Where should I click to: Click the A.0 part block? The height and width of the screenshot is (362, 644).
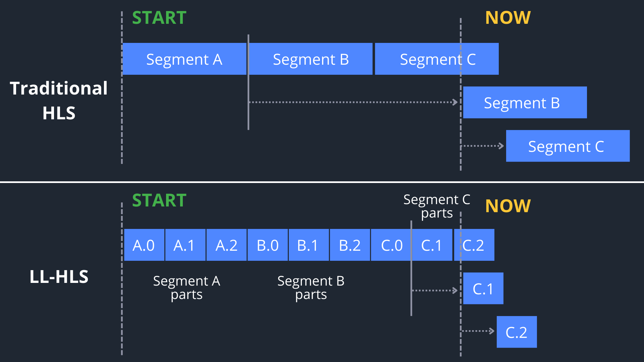click(x=144, y=245)
